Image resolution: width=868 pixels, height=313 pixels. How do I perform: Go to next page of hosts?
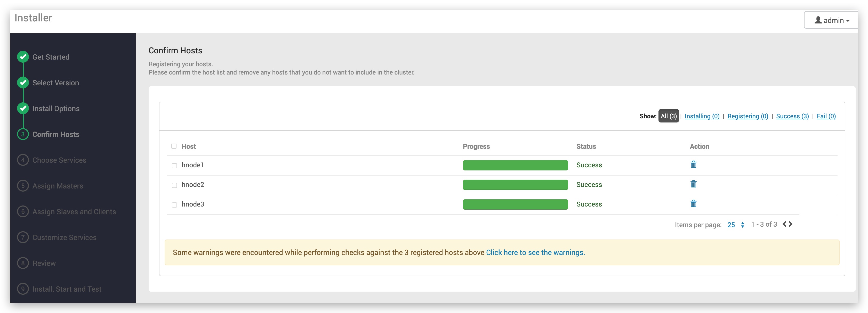click(791, 224)
